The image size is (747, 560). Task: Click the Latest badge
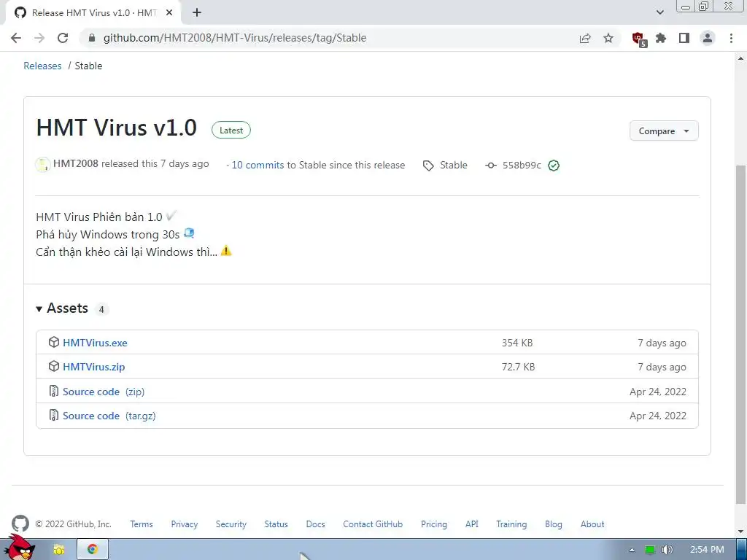pyautogui.click(x=231, y=130)
